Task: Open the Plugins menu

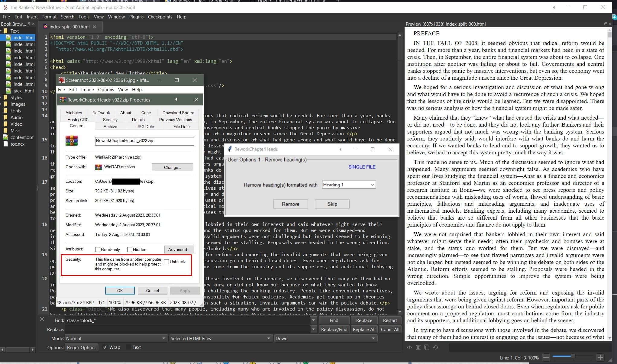Action: [136, 17]
